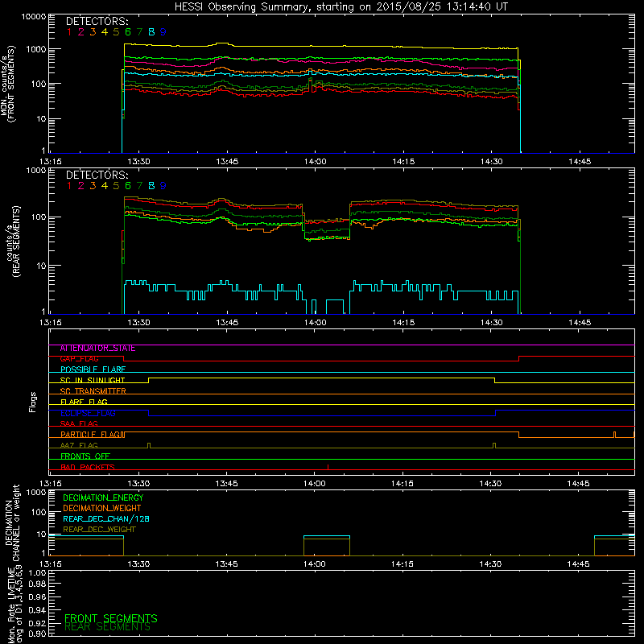Click the FRONTS_OFF flag label
644x644 pixels.
pos(85,456)
